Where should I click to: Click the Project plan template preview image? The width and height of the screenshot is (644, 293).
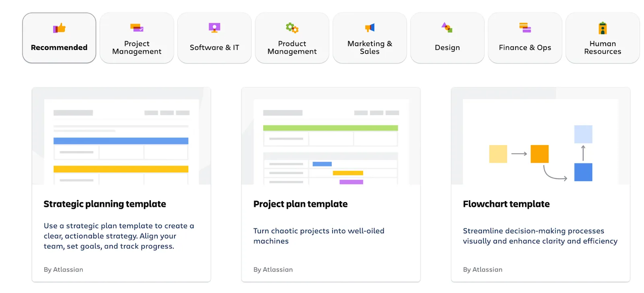click(331, 137)
